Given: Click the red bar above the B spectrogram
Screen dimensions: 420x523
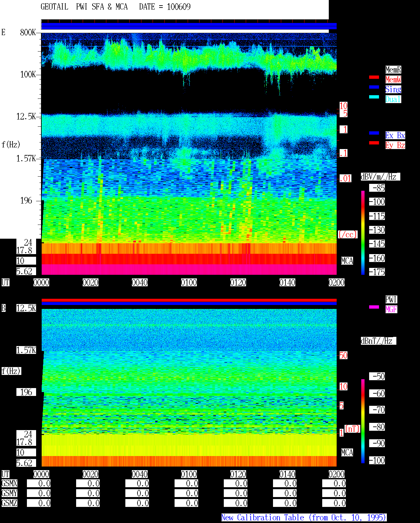Looking at the screenshot, I should (x=189, y=300).
